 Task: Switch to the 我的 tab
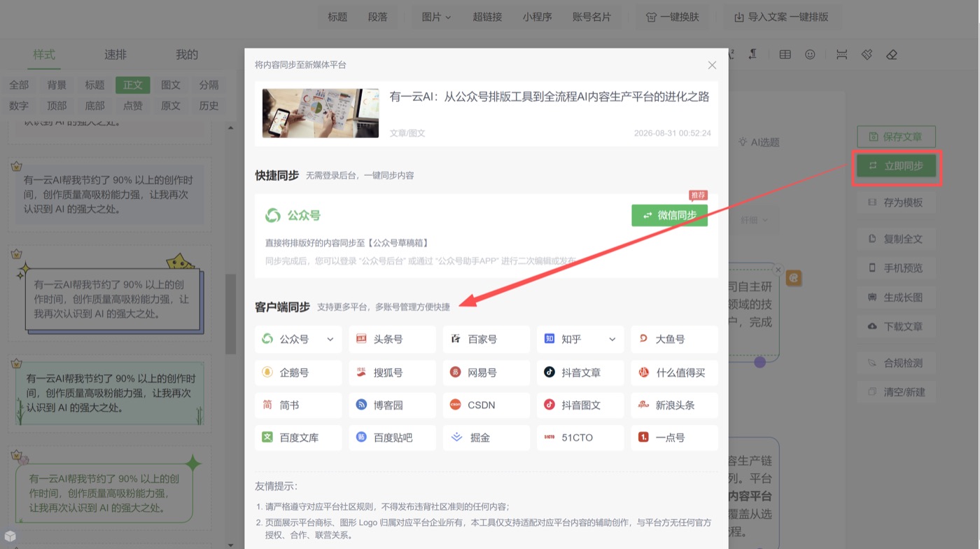pyautogui.click(x=187, y=55)
